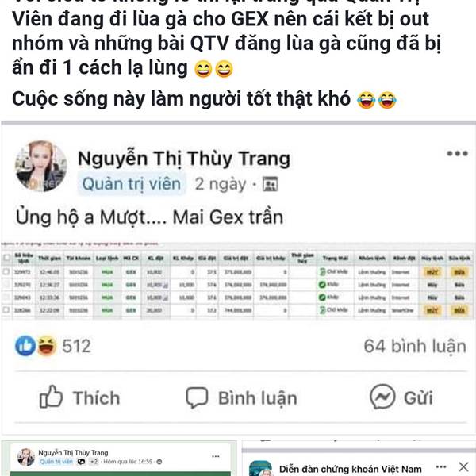Click the group audience icon beside 2 ngày
The height and width of the screenshot is (476, 476).
coord(270,184)
